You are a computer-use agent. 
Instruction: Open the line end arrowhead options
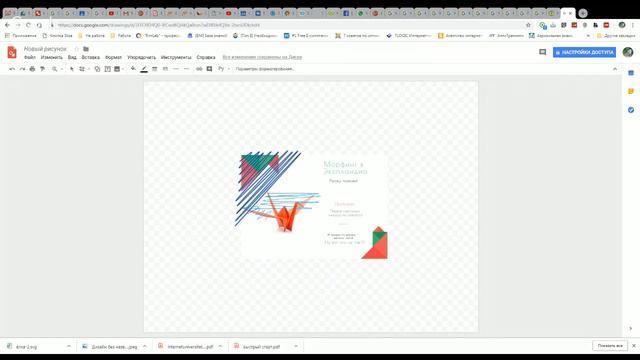(x=186, y=69)
